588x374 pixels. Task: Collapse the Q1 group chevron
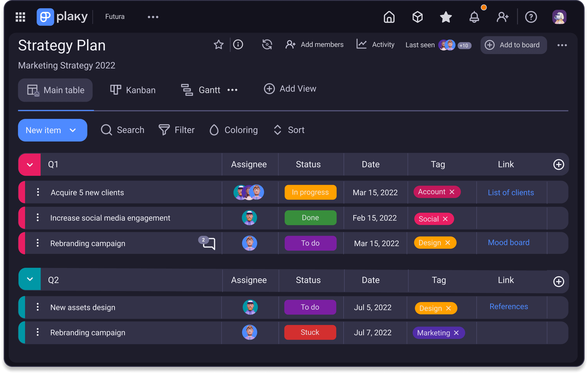[x=29, y=164]
